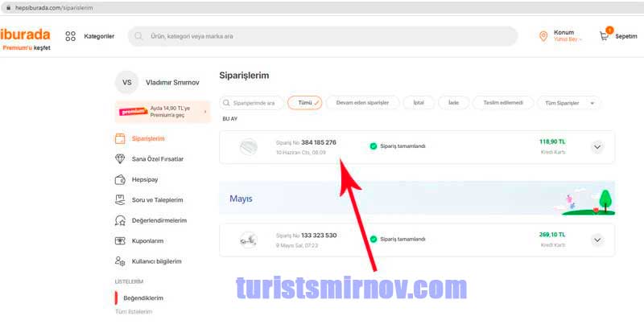Expand order 133 323 530 details
Screen dimensions: 644x324
[x=597, y=240]
